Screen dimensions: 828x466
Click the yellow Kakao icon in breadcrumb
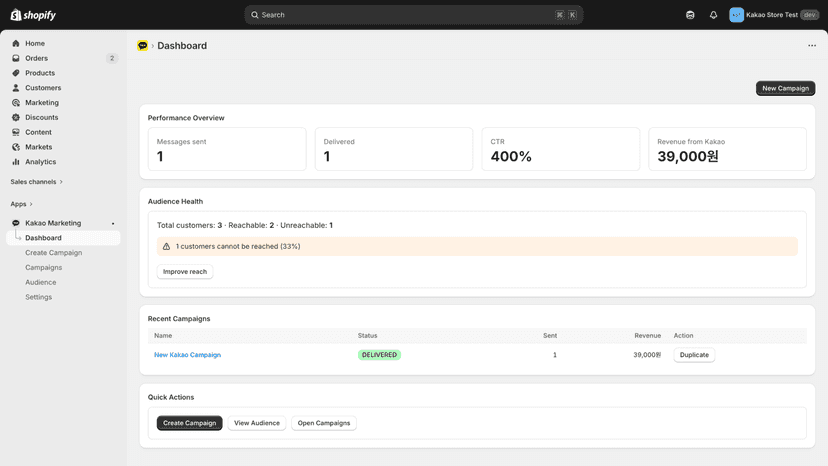coord(143,45)
